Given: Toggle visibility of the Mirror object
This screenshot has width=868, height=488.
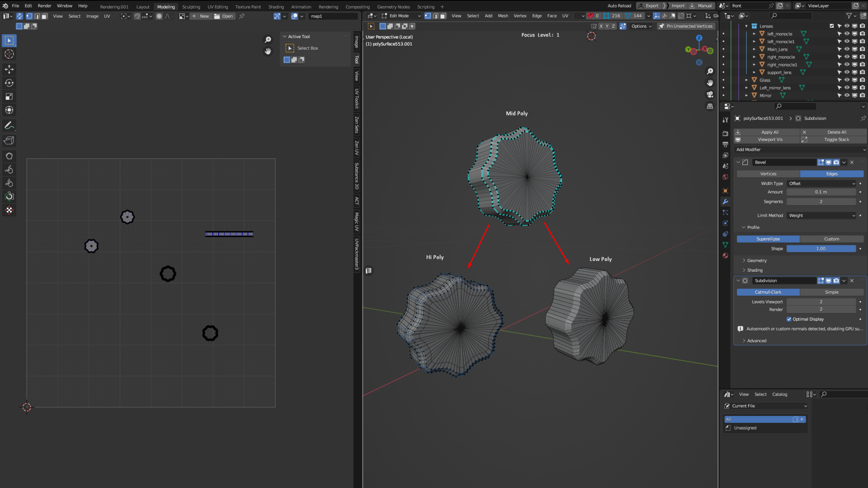Looking at the screenshot, I should pyautogui.click(x=847, y=96).
